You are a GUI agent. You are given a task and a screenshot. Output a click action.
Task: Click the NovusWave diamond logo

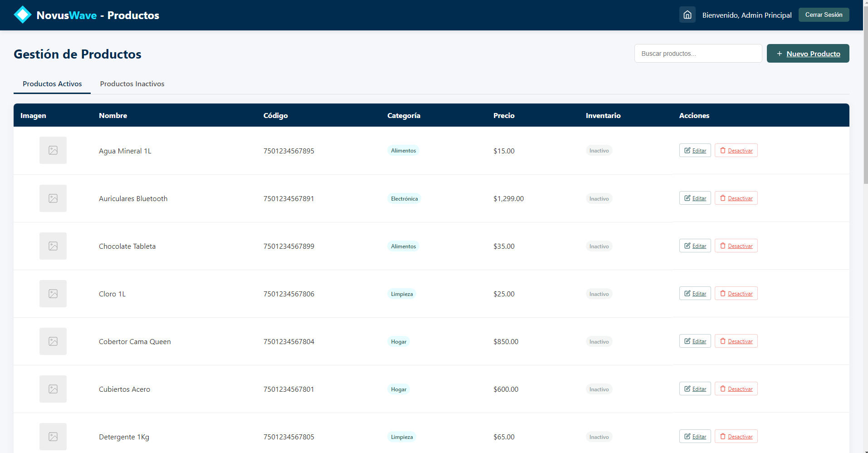22,15
